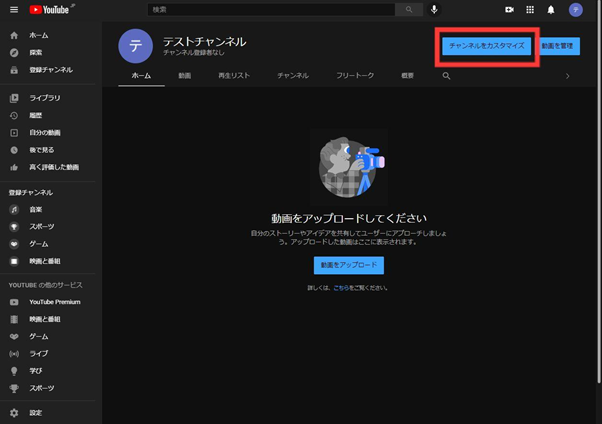Viewport: 602px width, 424px height.
Task: Open ライブ in the sidebar
Action: (48, 354)
